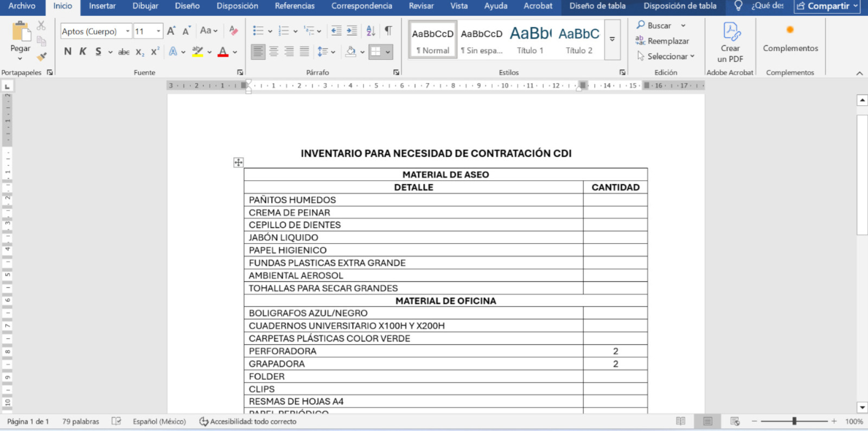The image size is (868, 431).
Task: Click the bullet list icon
Action: tap(258, 31)
